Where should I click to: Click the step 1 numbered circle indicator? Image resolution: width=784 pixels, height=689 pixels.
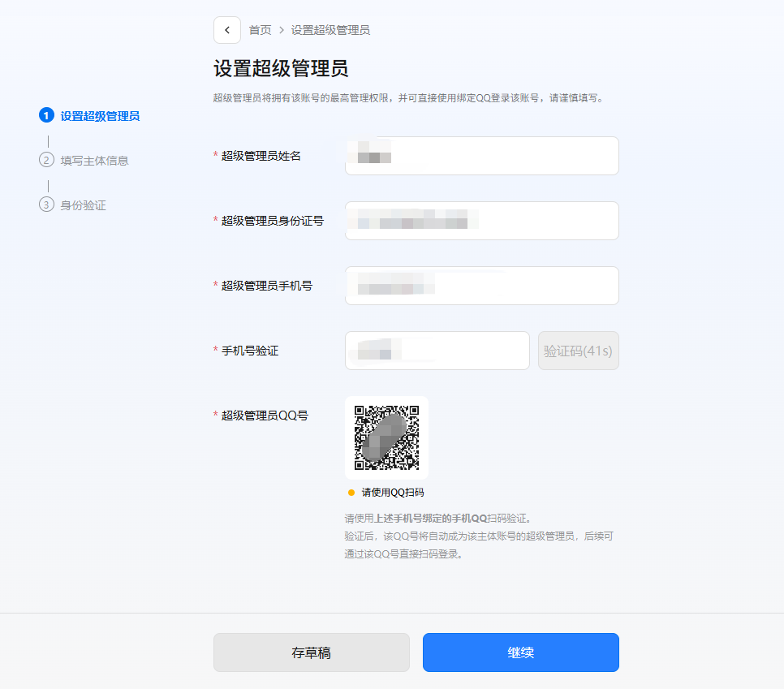point(46,114)
